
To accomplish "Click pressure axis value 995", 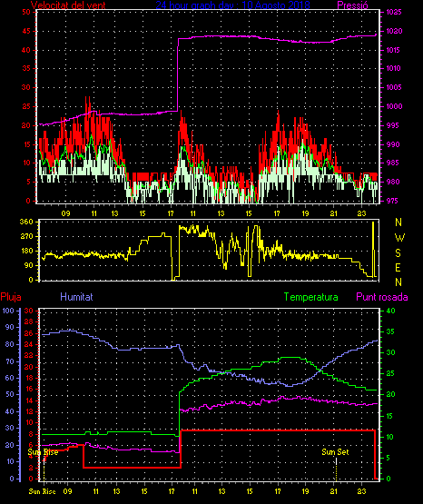I will (x=391, y=125).
